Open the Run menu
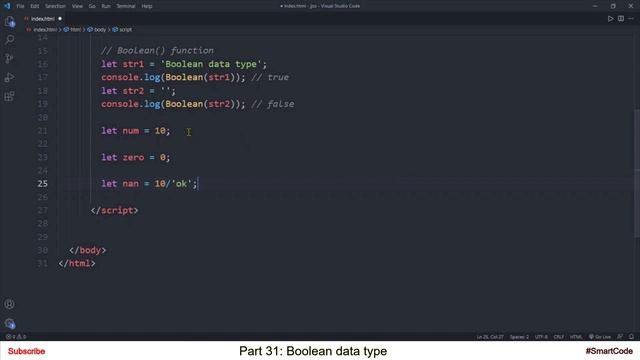Image resolution: width=640 pixels, height=360 pixels. tap(106, 6)
